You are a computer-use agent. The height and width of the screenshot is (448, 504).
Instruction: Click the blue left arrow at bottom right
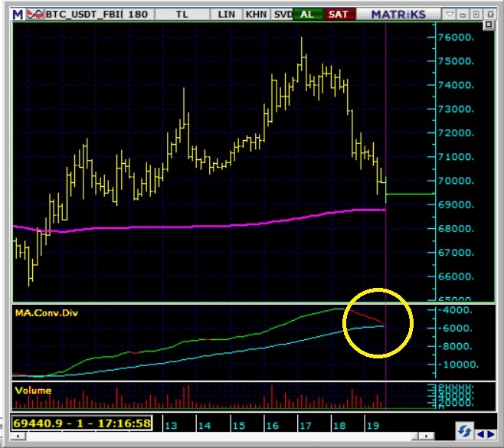[x=481, y=433]
